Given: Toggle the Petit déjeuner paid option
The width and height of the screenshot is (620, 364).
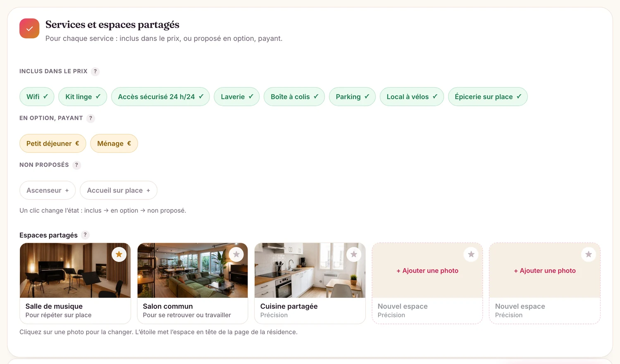Looking at the screenshot, I should (52, 143).
